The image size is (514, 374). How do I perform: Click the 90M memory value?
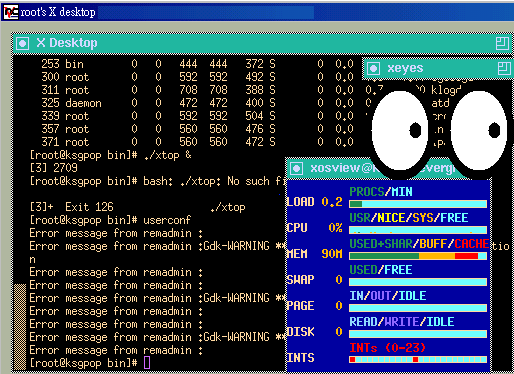point(332,254)
